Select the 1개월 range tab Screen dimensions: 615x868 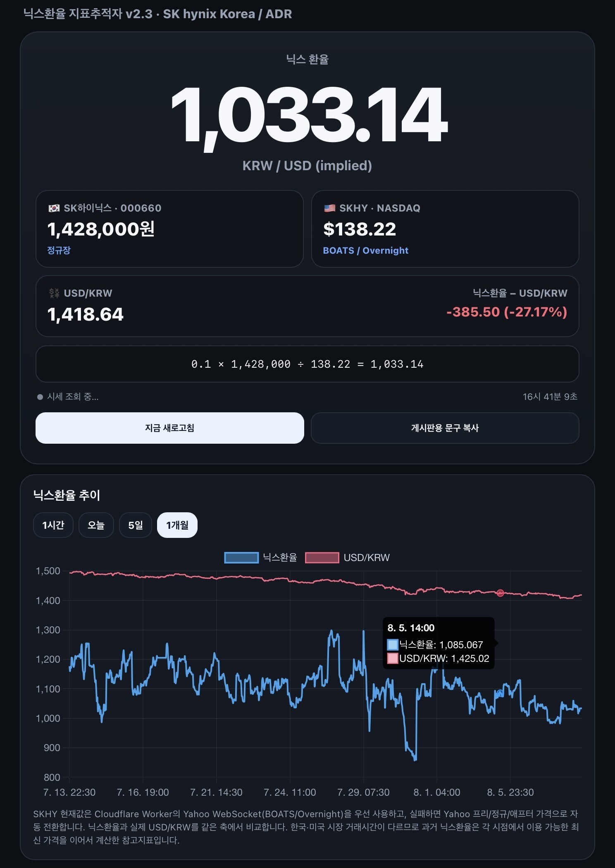point(177,525)
